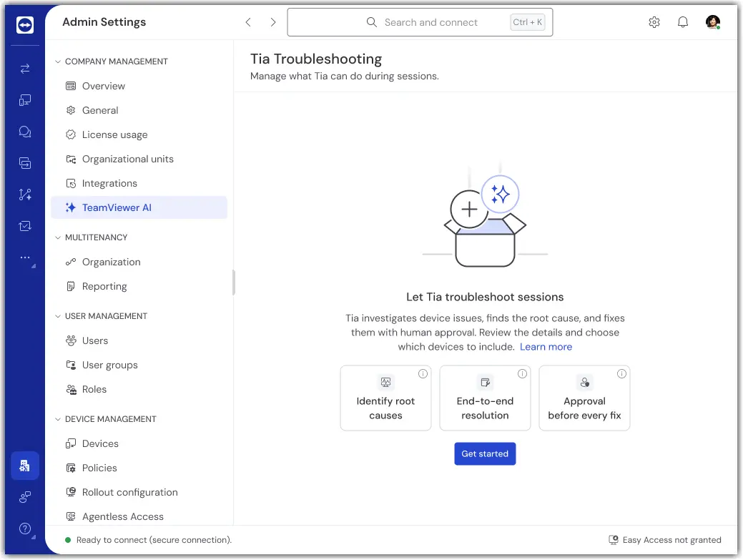Open License usage
The image size is (743, 560).
coord(139,134)
